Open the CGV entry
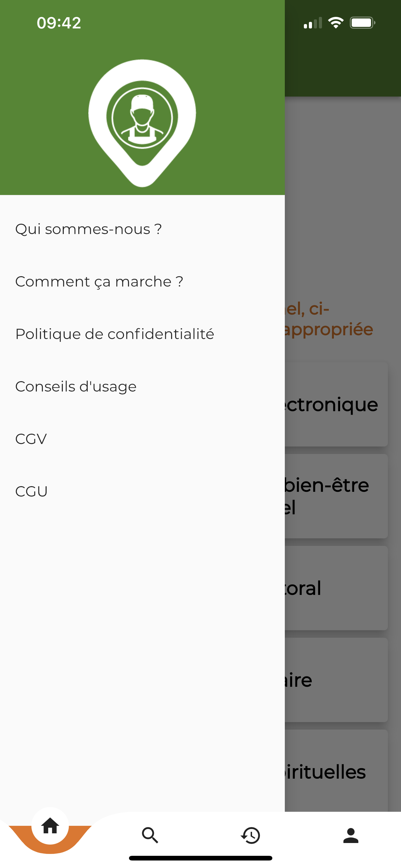The image size is (401, 868). 31,439
